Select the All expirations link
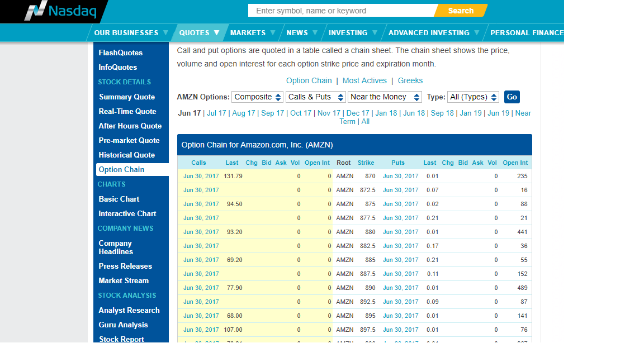This screenshot has height=362, width=644. coord(365,122)
